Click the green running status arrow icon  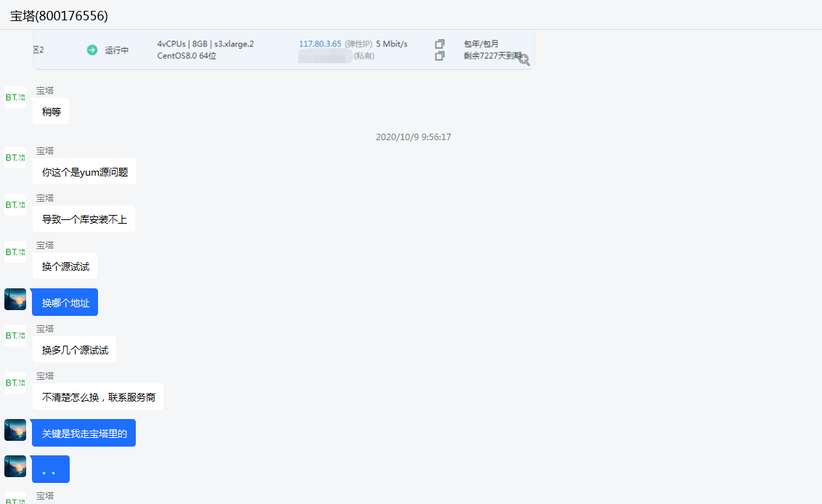point(92,50)
